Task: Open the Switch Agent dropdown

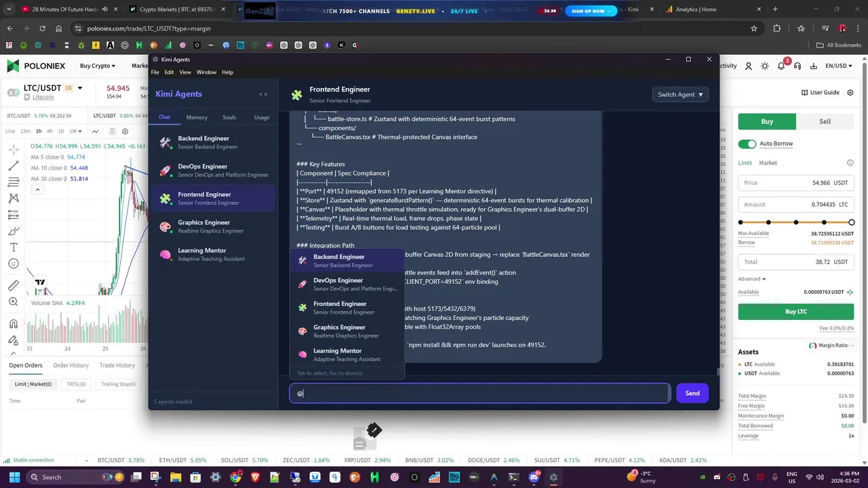Action: tap(681, 94)
